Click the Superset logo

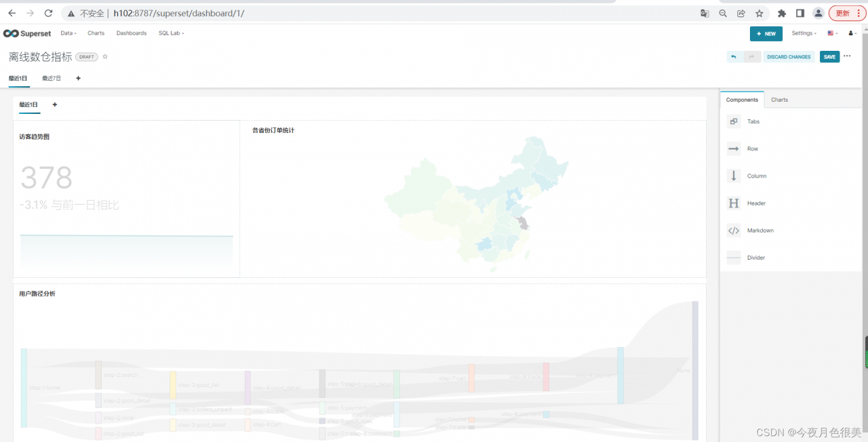(x=27, y=33)
